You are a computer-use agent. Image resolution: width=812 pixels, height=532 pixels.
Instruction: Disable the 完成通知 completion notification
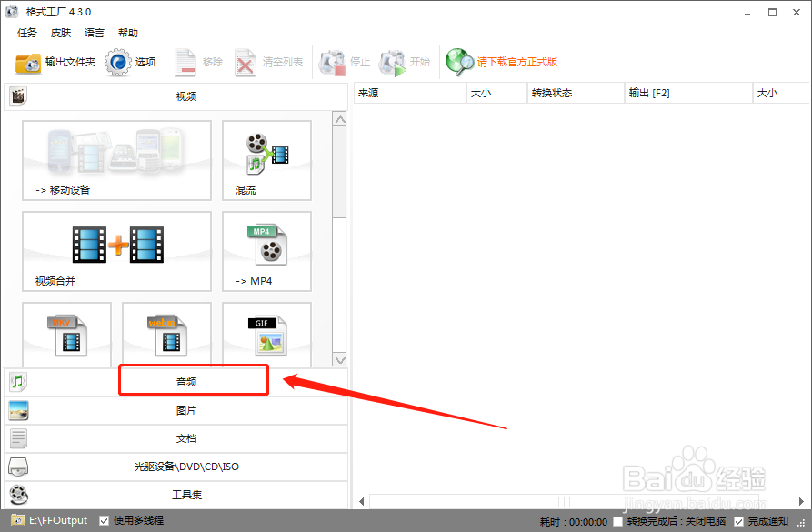(x=737, y=519)
